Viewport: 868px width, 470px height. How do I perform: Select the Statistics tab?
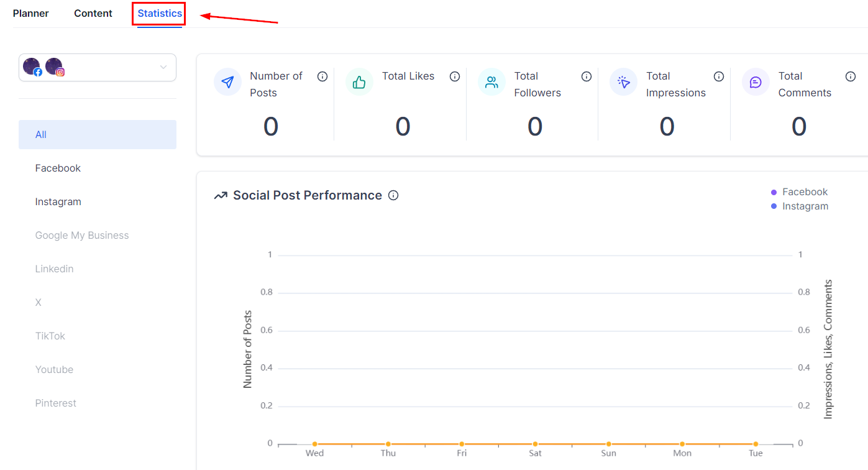(x=160, y=13)
